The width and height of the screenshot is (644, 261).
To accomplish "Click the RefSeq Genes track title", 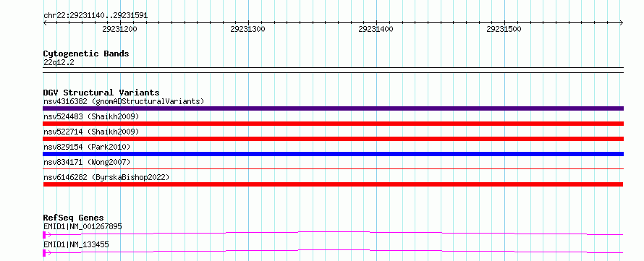I will [x=74, y=218].
